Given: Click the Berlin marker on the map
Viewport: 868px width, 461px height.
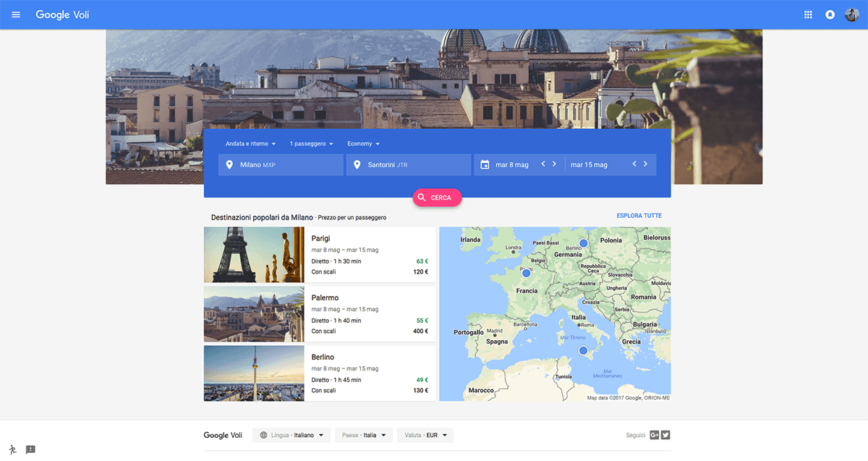Looking at the screenshot, I should pyautogui.click(x=583, y=243).
